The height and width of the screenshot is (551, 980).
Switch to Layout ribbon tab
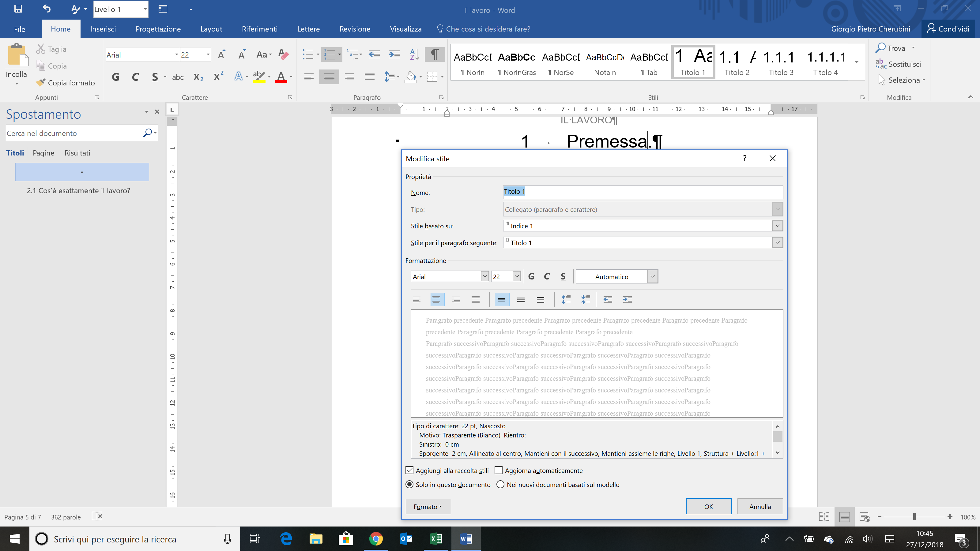pos(211,29)
